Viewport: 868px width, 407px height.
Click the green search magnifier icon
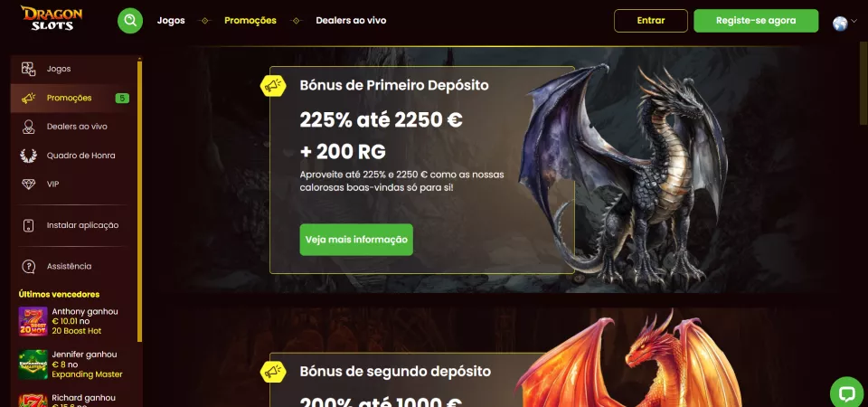pos(130,21)
